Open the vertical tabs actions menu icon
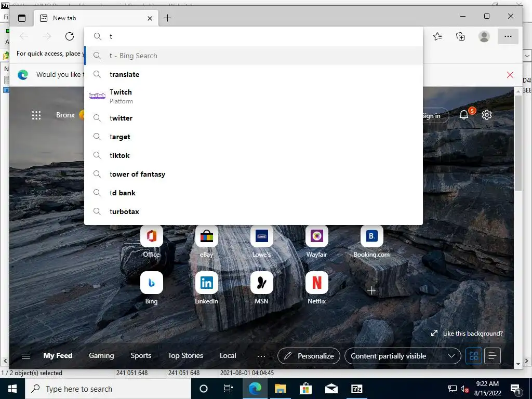The height and width of the screenshot is (399, 532). tap(22, 18)
